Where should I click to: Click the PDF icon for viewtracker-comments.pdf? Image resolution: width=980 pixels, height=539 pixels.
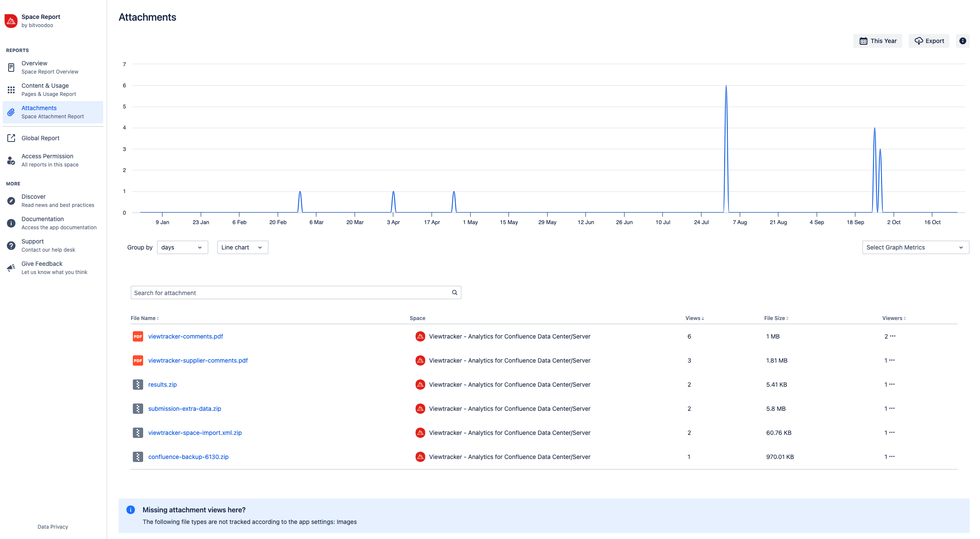pyautogui.click(x=138, y=336)
